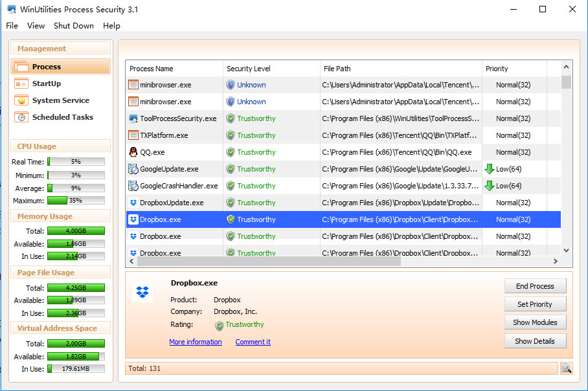The height and width of the screenshot is (391, 588).
Task: Click the ToolProcessSecurity.exe row icon
Action: (133, 118)
